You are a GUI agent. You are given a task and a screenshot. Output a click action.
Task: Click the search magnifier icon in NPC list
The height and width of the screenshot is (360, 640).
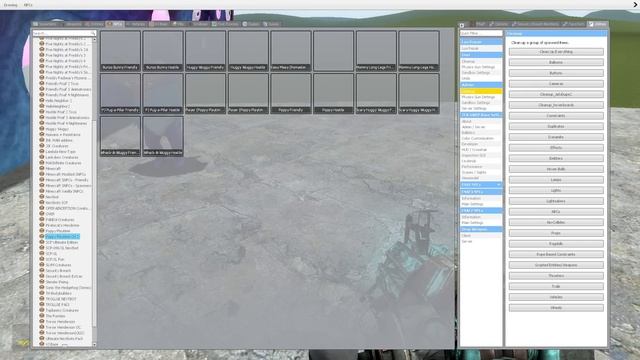[x=93, y=33]
